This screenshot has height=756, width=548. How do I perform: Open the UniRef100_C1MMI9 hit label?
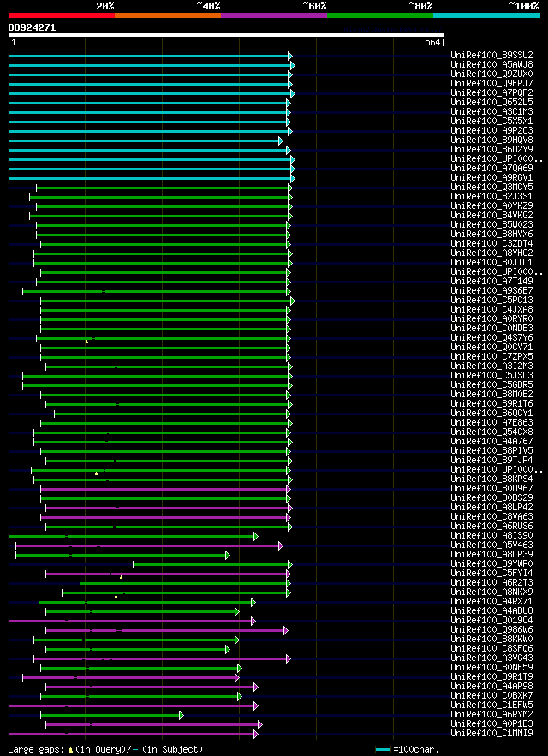(491, 734)
